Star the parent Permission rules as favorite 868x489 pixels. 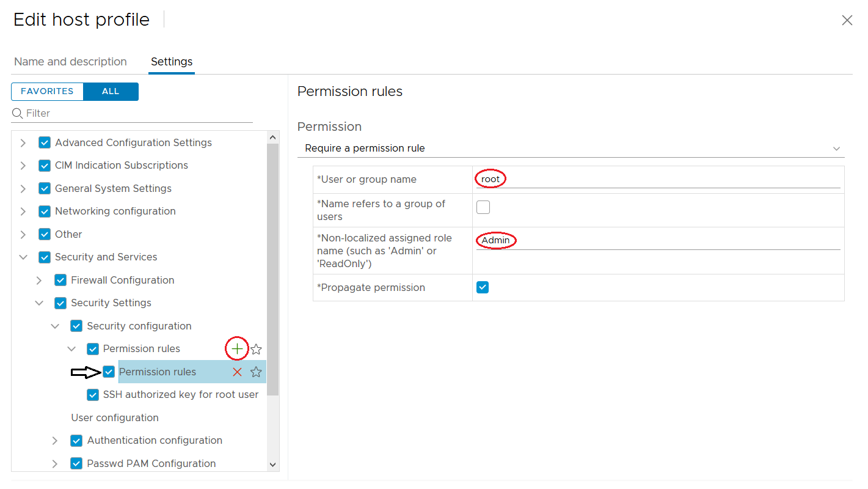point(256,348)
